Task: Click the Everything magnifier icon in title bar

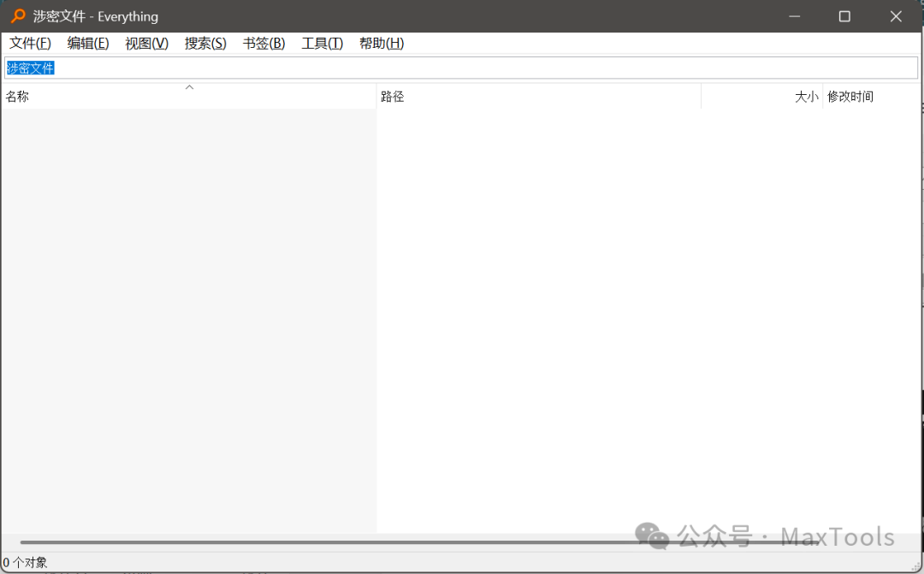Action: click(18, 16)
